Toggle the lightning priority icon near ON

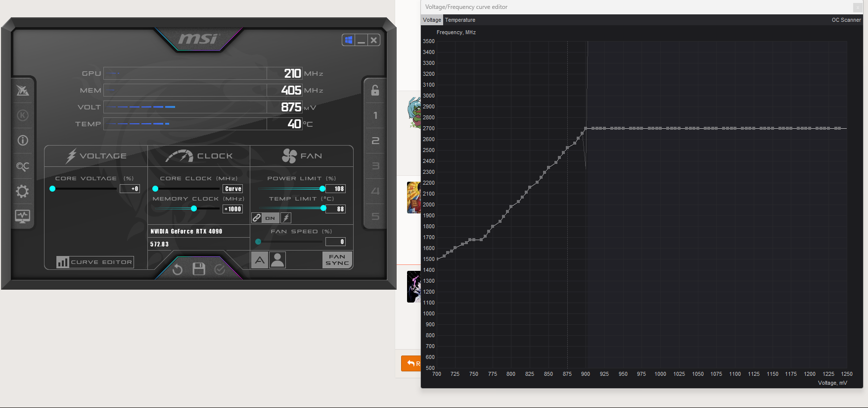coord(286,218)
